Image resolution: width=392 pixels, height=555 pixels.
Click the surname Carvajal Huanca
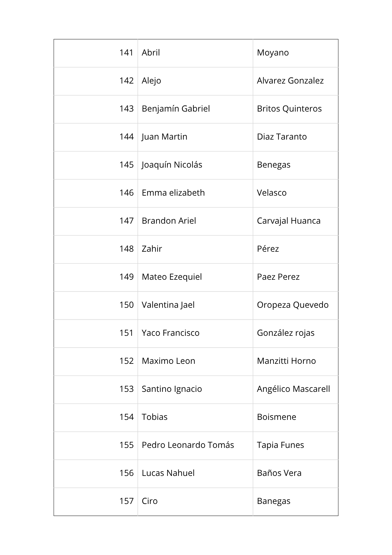(289, 221)
